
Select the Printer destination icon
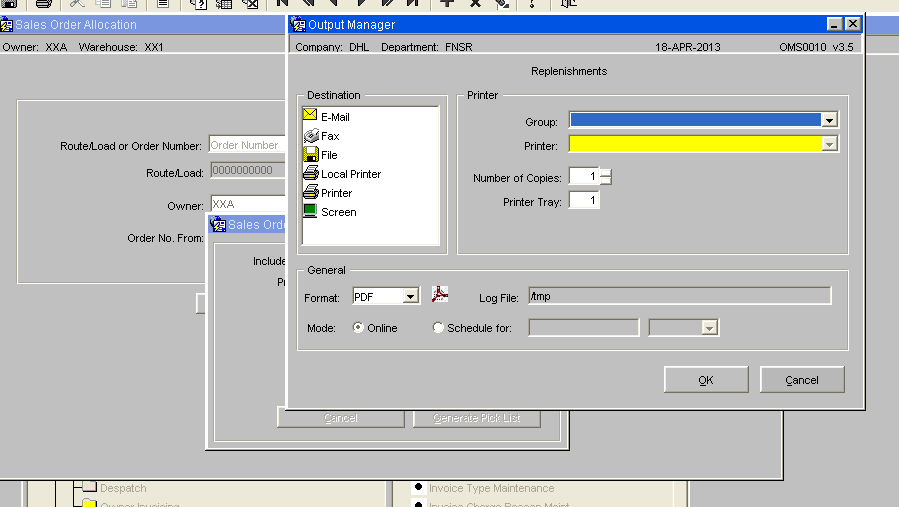point(311,192)
